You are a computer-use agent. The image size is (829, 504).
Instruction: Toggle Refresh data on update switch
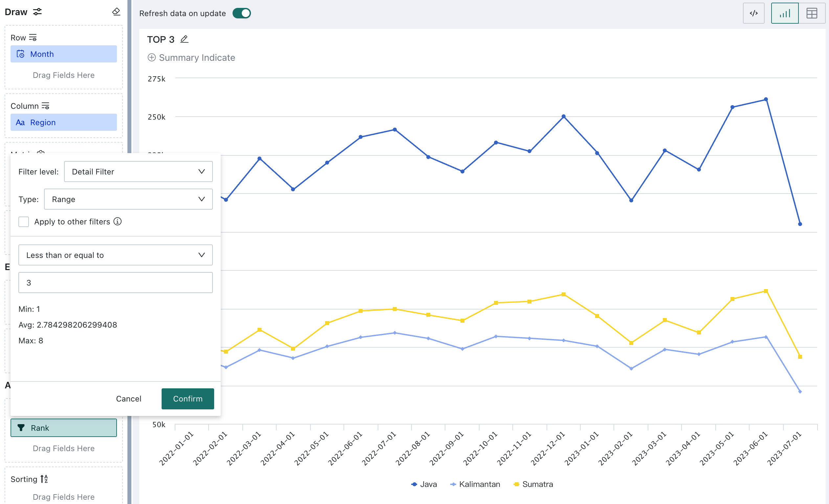[241, 13]
